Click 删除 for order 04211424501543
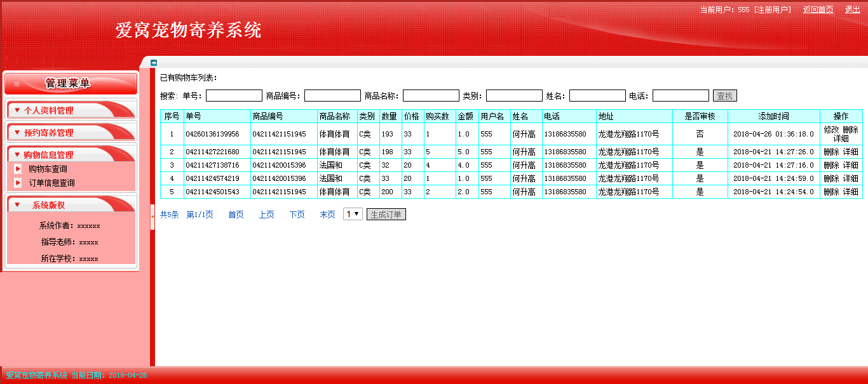 click(831, 192)
